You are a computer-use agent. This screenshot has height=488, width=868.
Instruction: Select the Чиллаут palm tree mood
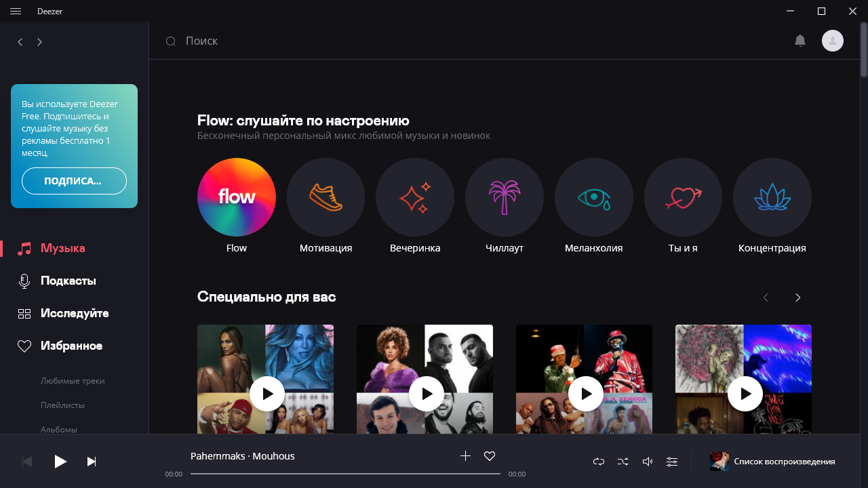coord(505,197)
